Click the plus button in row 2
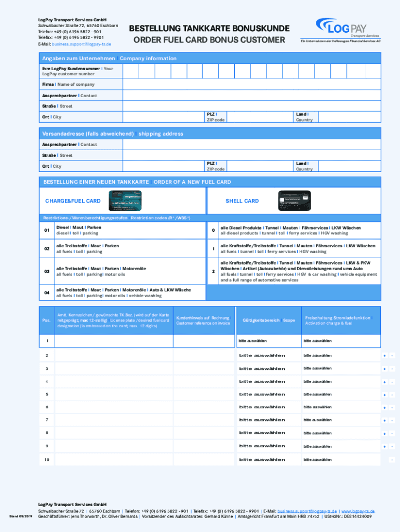The image size is (400, 532). (x=384, y=356)
